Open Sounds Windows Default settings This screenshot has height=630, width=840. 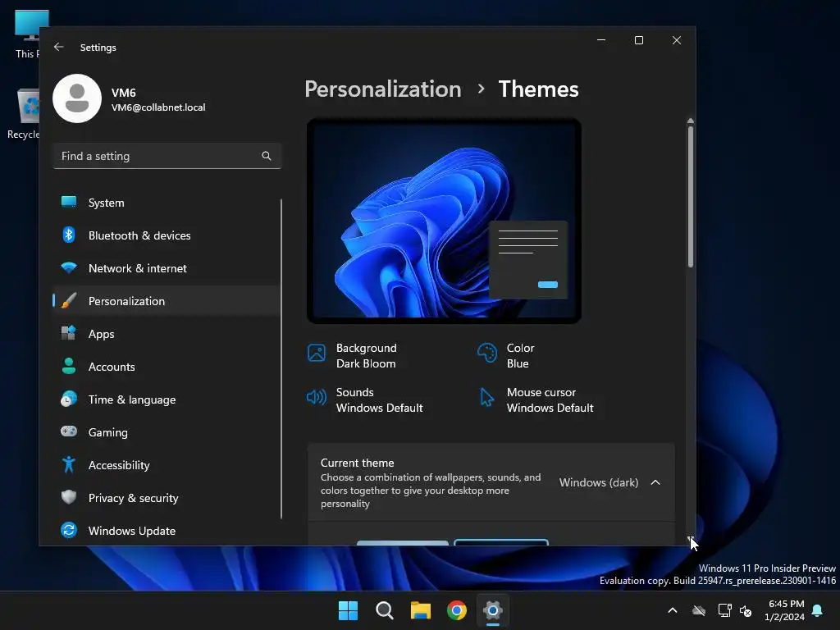point(365,399)
